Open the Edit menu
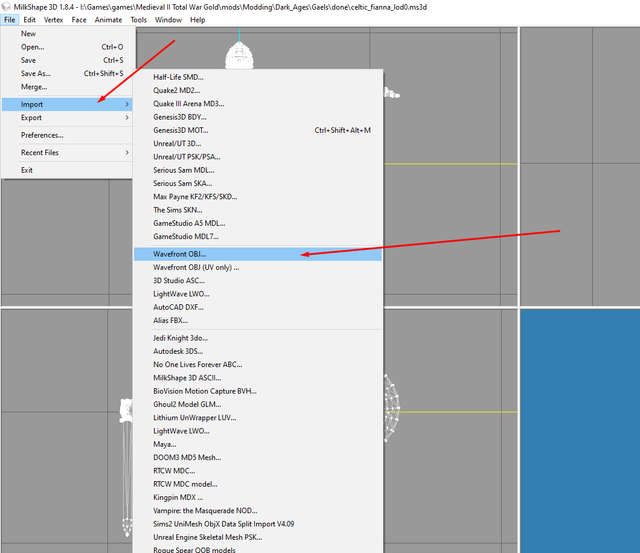 [x=29, y=20]
